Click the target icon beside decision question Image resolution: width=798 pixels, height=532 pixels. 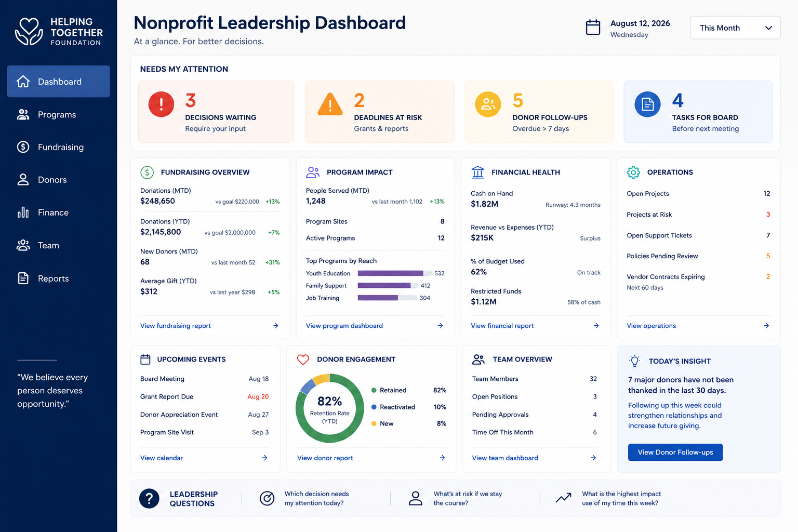tap(267, 498)
